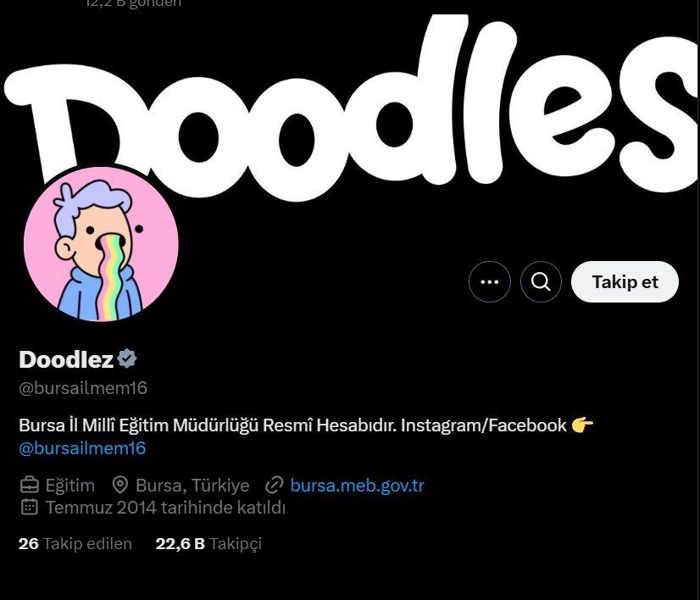
Task: Click the Bursa, Türkiye location text
Action: click(x=192, y=485)
